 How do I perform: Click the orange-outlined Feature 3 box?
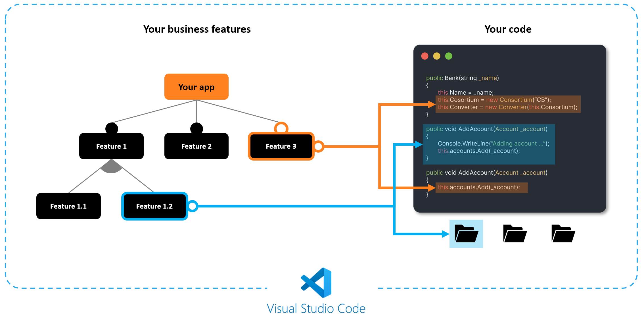coord(281,146)
